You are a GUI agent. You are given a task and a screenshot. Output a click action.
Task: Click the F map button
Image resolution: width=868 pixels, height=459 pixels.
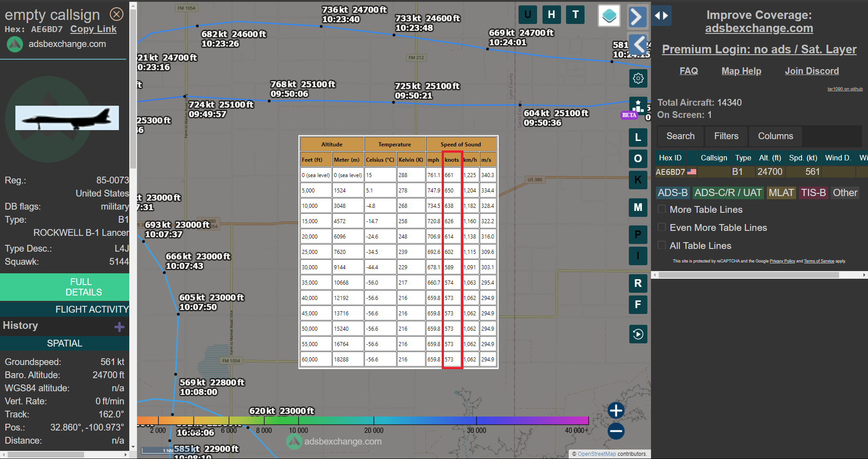(638, 304)
